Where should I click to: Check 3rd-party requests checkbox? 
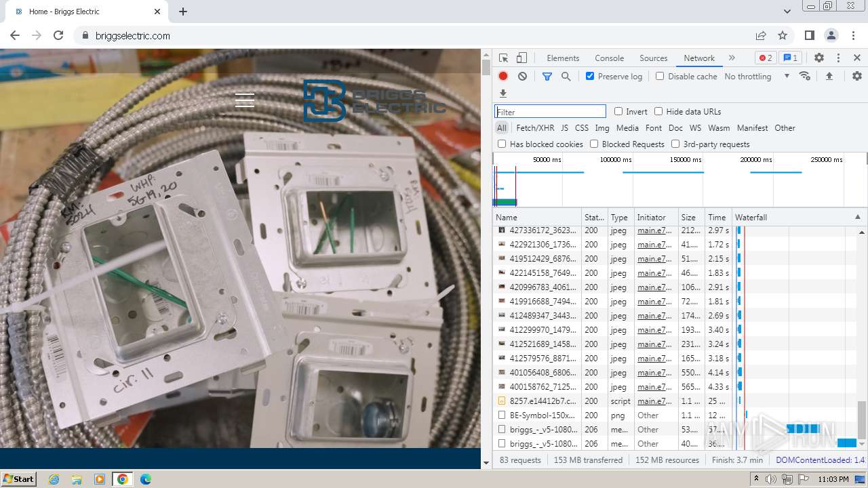(x=675, y=144)
